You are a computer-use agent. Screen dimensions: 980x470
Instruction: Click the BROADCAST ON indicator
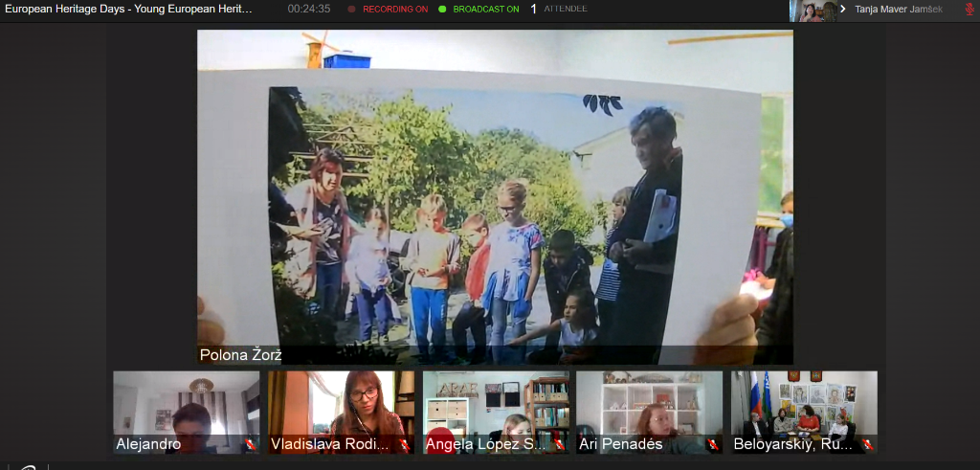click(x=479, y=10)
